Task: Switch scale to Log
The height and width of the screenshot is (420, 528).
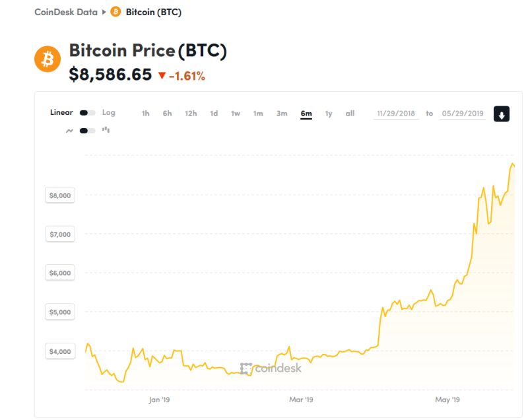Action: point(108,112)
